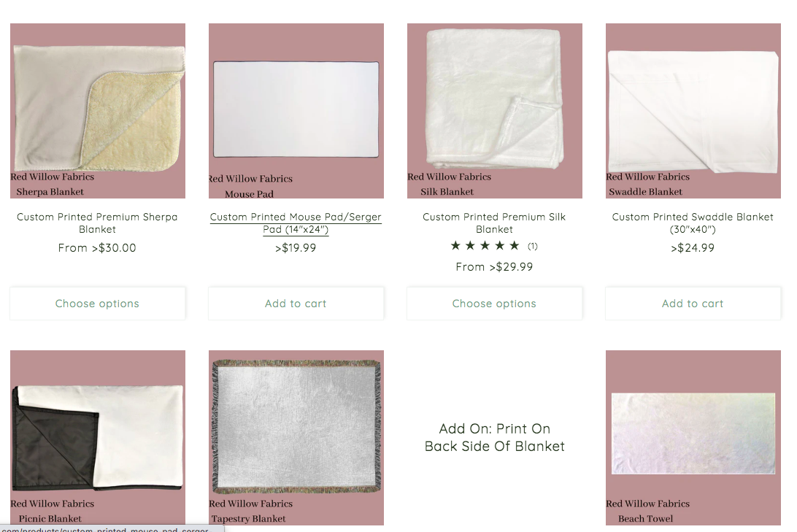Add the Swaddle Blanket to cart
This screenshot has width=797, height=532.
(x=693, y=304)
